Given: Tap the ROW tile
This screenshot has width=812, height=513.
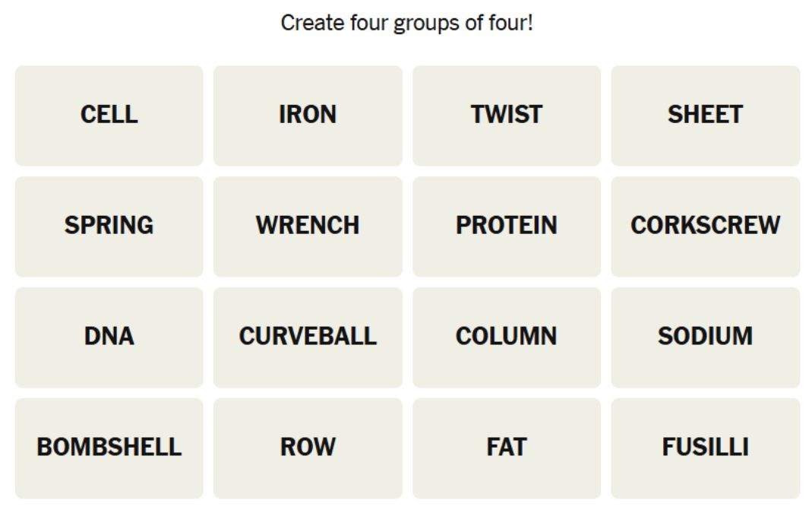Looking at the screenshot, I should point(308,448).
